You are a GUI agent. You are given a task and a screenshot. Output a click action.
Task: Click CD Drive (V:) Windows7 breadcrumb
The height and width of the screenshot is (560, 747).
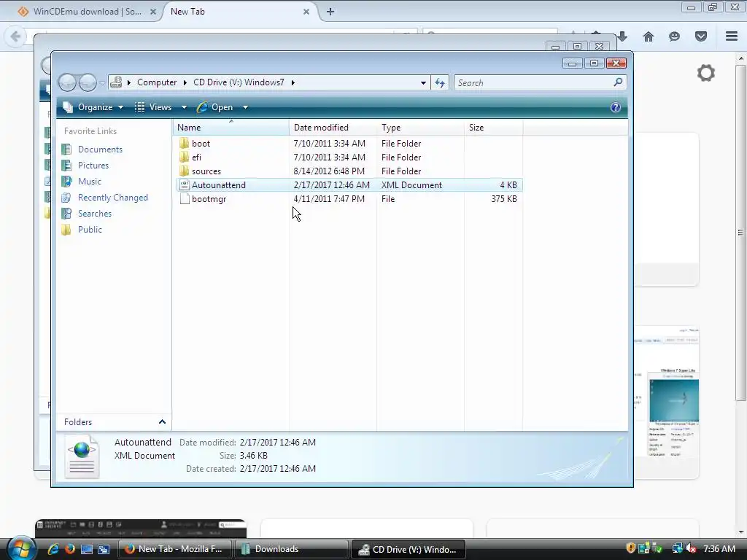pos(239,82)
